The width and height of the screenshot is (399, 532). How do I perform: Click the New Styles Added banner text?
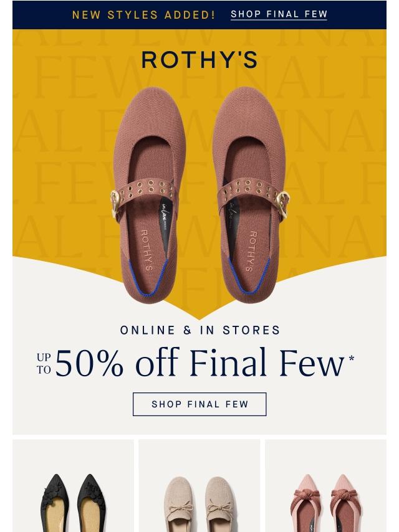pyautogui.click(x=143, y=14)
